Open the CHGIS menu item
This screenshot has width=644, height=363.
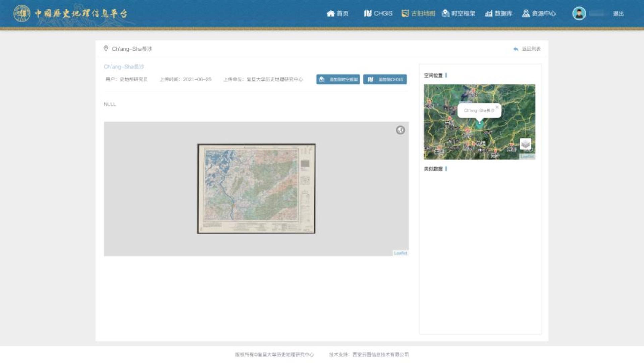(x=378, y=13)
